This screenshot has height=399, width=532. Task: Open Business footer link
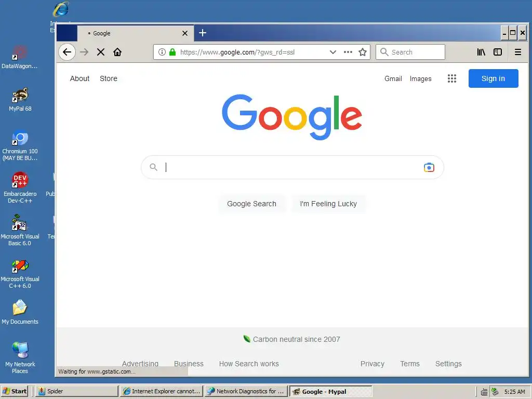pyautogui.click(x=189, y=363)
